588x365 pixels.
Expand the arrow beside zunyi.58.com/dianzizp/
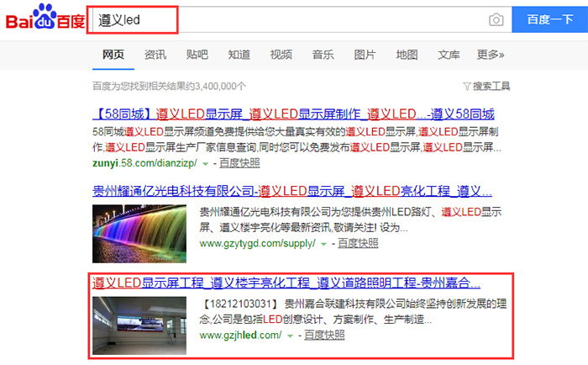206,161
